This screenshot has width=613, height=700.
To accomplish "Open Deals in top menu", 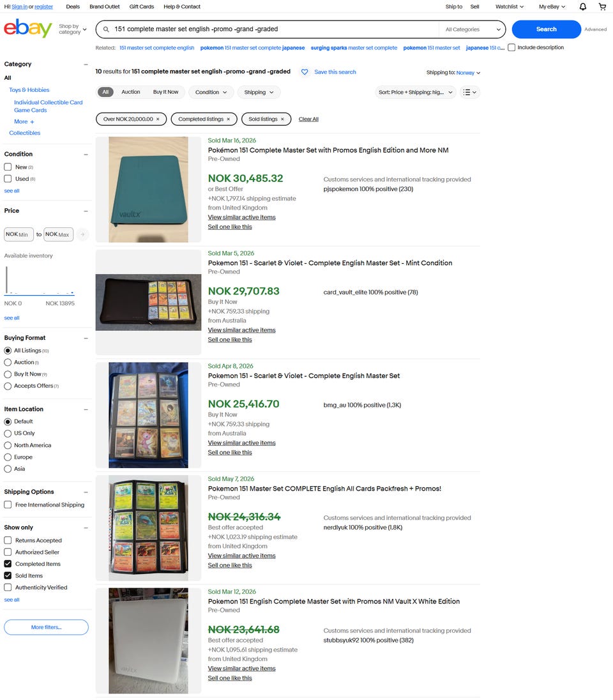I will pos(73,6).
